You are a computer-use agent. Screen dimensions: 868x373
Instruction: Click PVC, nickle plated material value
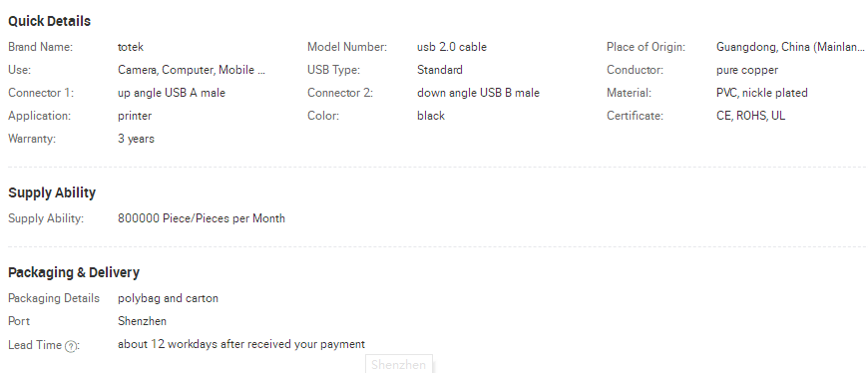761,93
